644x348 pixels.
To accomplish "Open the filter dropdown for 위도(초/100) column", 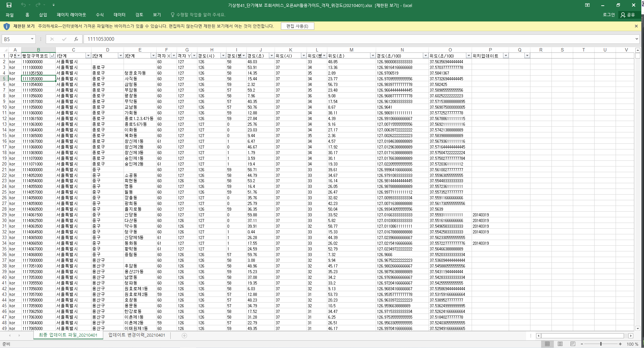I will click(469, 56).
